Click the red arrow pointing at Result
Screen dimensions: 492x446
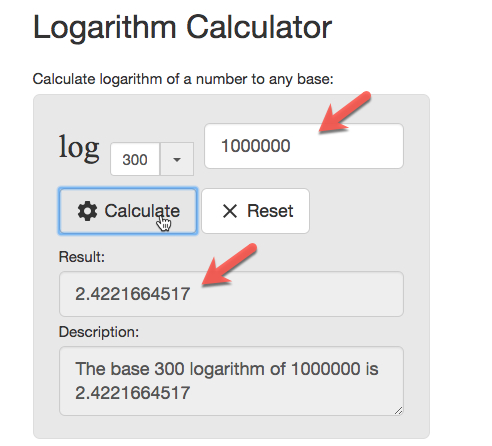228,265
